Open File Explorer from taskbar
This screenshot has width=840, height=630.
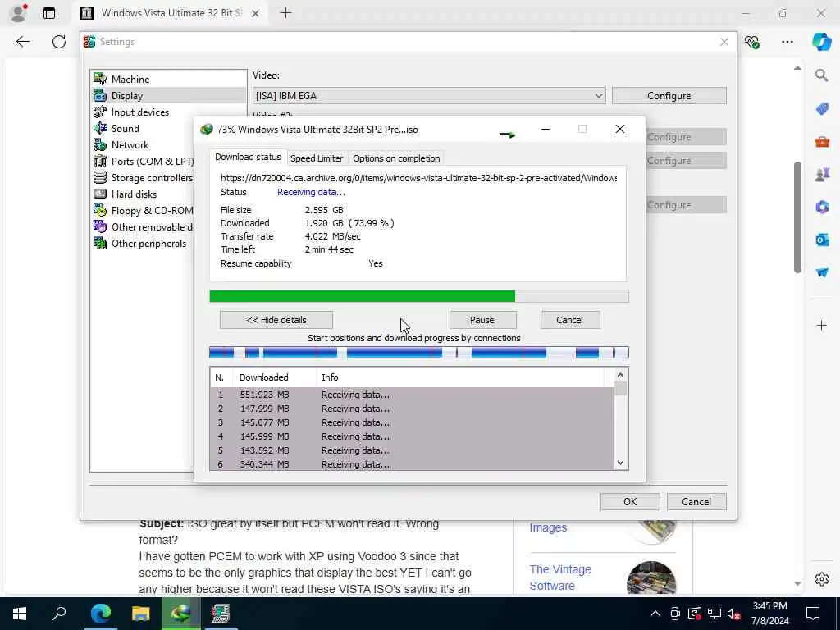(x=141, y=614)
